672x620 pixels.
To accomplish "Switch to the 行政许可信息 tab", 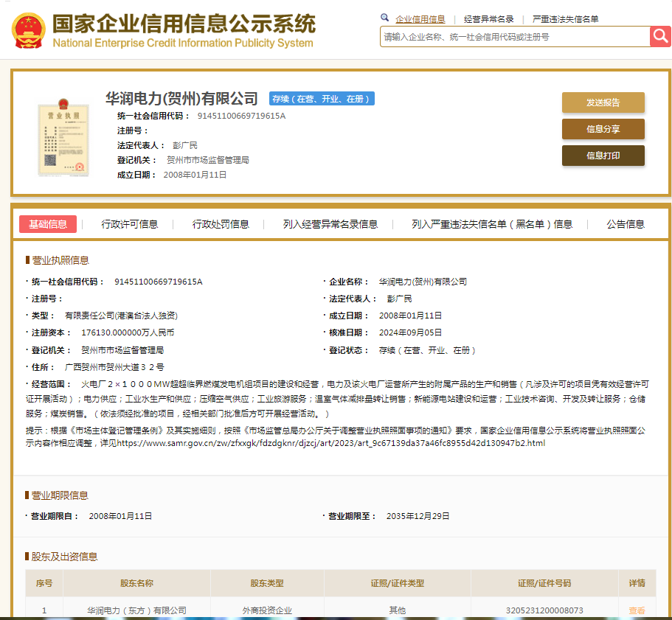I will pos(129,224).
